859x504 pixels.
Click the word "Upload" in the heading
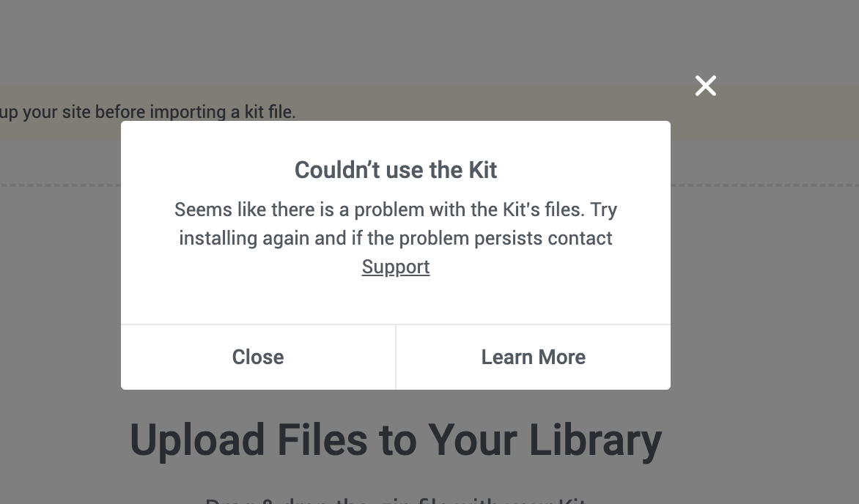point(197,440)
